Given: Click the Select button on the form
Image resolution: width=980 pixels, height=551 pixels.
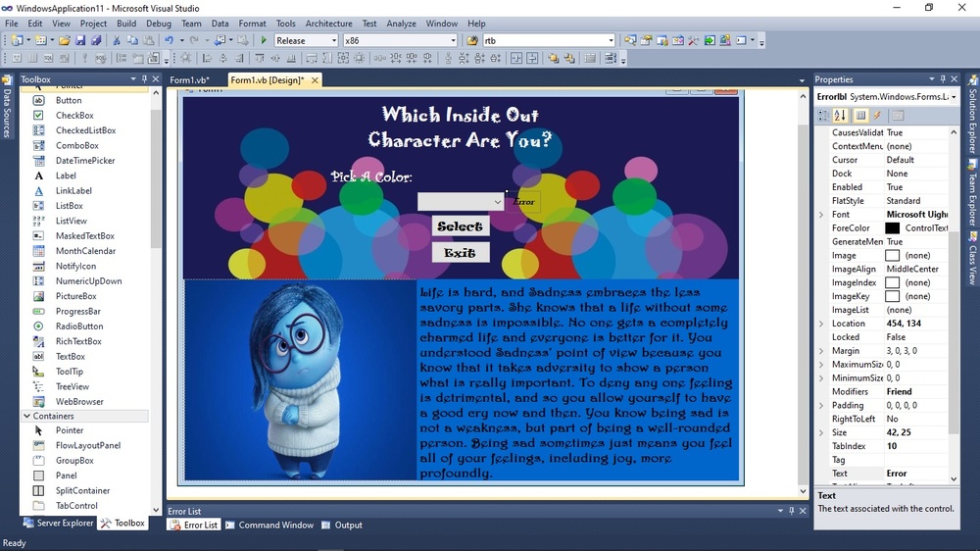Looking at the screenshot, I should (460, 226).
